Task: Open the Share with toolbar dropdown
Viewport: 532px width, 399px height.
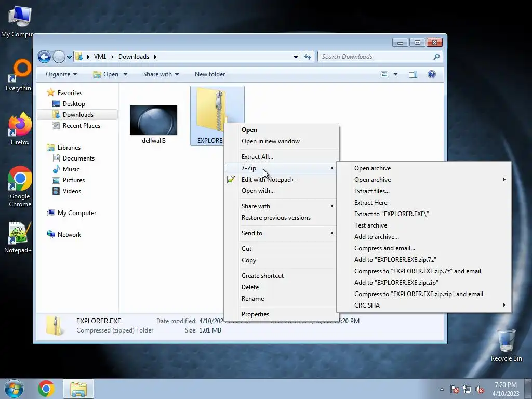Action: tap(161, 74)
